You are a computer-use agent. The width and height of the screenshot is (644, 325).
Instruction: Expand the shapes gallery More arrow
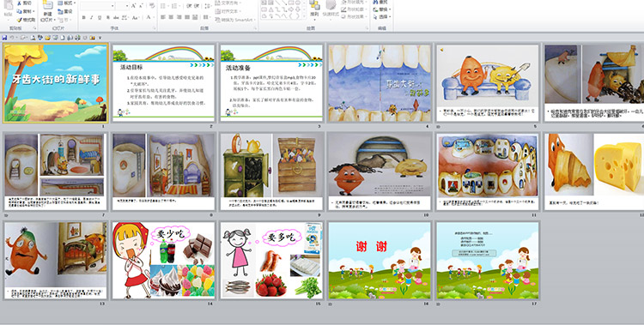(304, 17)
